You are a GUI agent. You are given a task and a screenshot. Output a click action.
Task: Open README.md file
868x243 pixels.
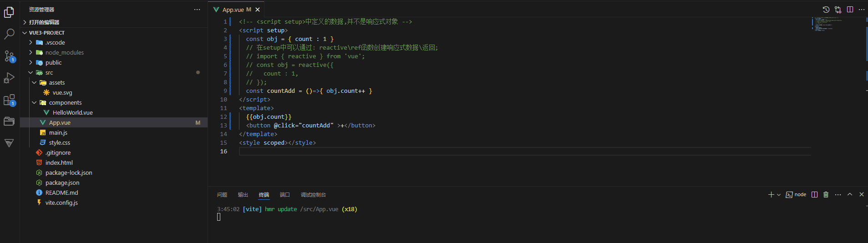(x=114, y=193)
